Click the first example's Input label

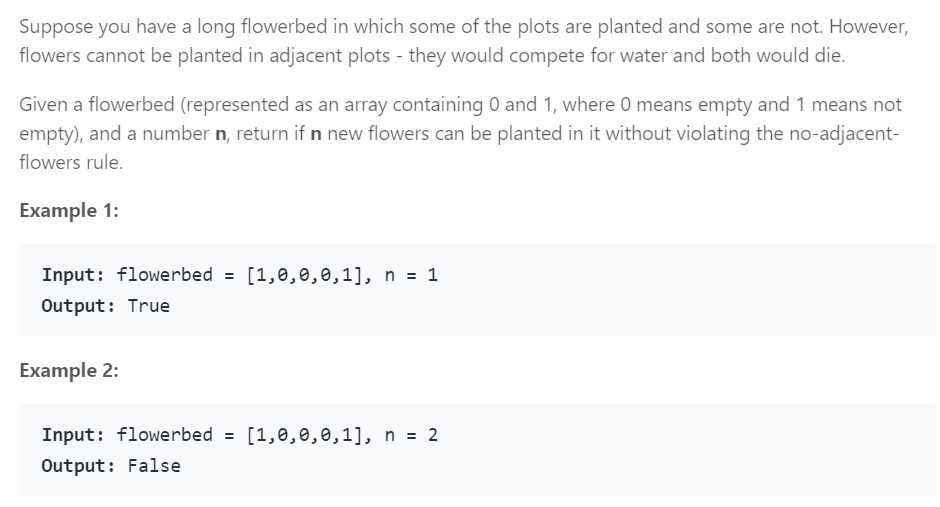pyautogui.click(x=73, y=275)
